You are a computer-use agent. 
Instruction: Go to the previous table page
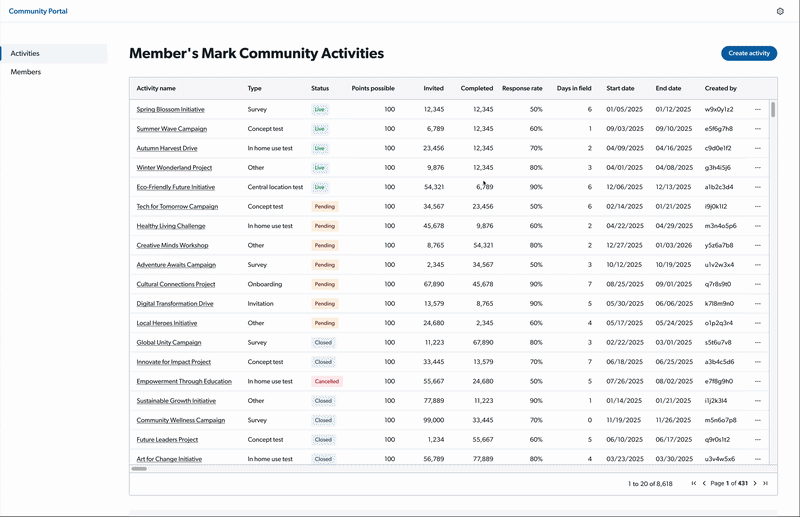tap(704, 483)
